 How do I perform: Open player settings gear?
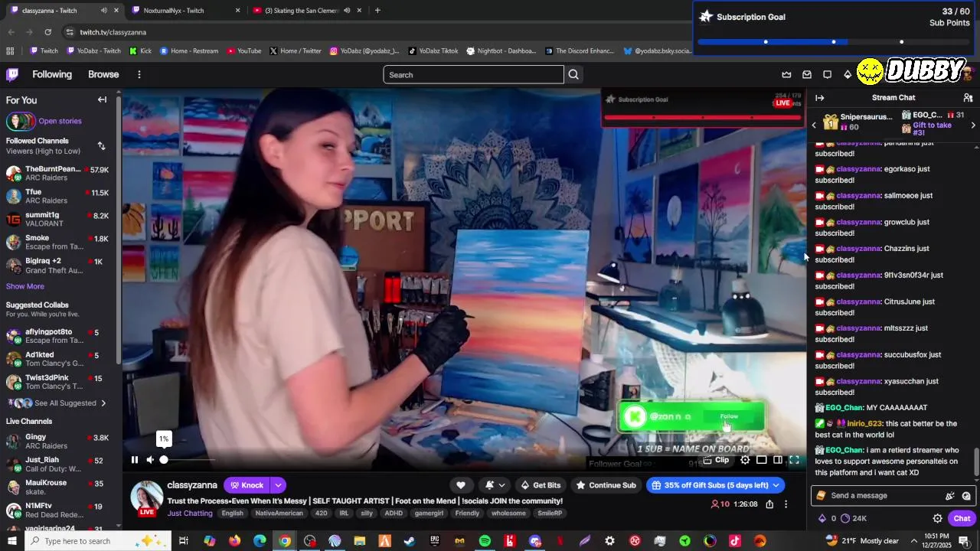coord(745,460)
